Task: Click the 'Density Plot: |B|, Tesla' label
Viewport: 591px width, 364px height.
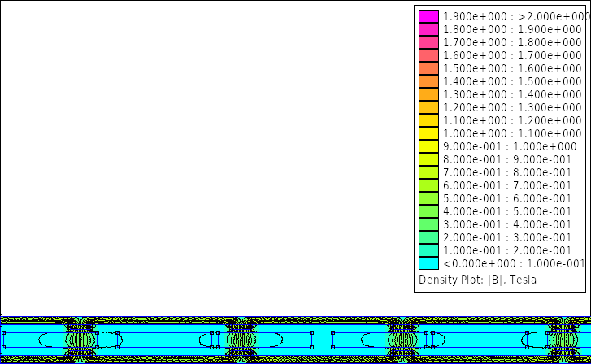Action: pos(477,280)
